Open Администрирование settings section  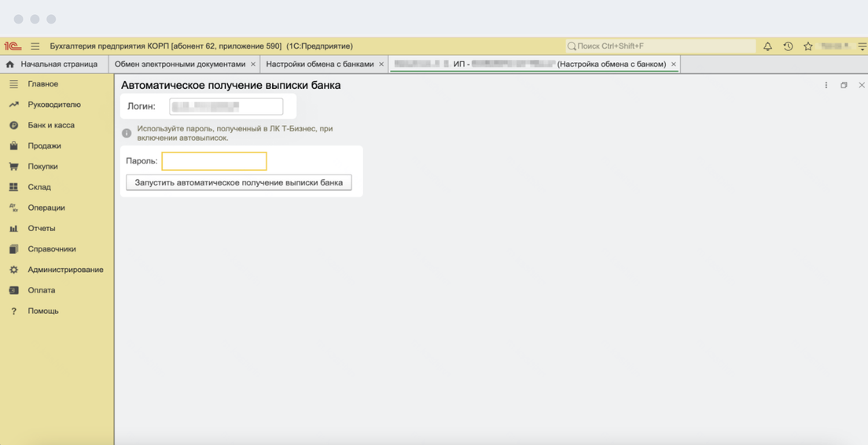coord(64,270)
